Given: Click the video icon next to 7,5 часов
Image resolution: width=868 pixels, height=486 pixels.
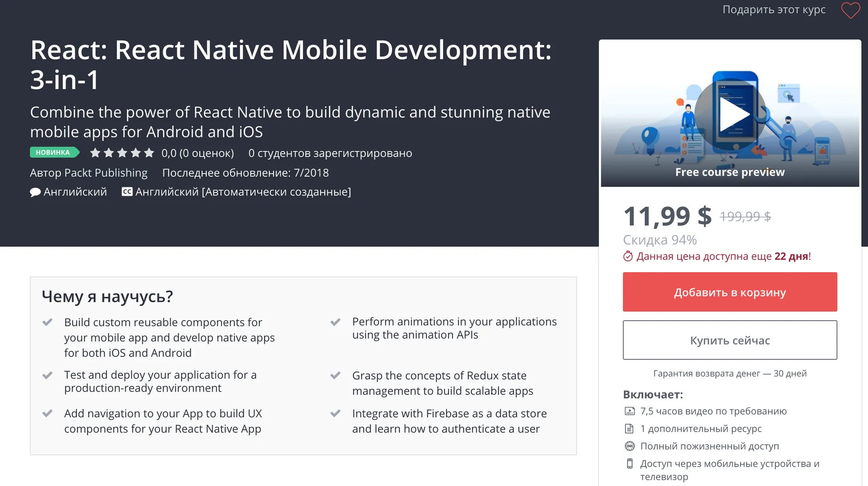Looking at the screenshot, I should 629,411.
